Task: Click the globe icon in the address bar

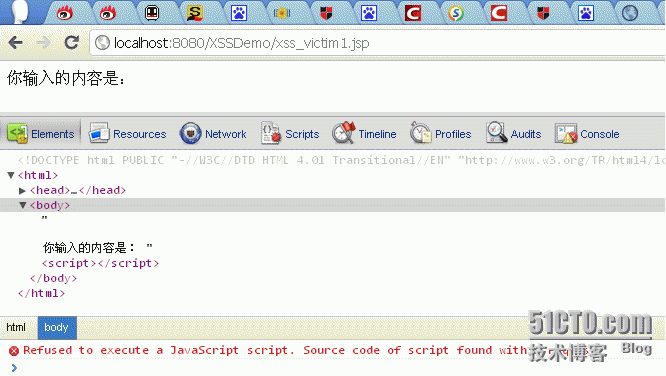Action: tap(102, 42)
